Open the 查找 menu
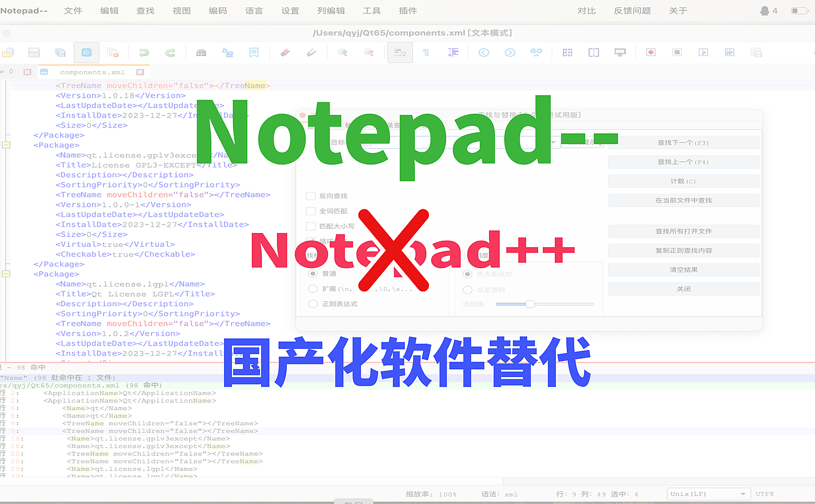Viewport: 815px width, 504px height. coord(145,10)
